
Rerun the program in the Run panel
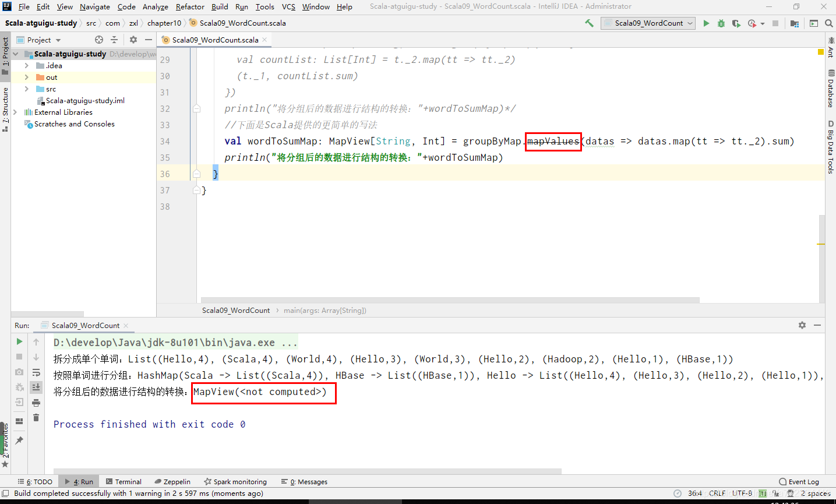point(19,341)
